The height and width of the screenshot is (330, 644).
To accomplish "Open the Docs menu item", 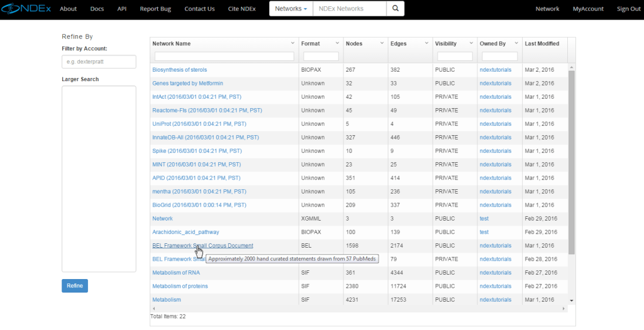I will tap(97, 9).
